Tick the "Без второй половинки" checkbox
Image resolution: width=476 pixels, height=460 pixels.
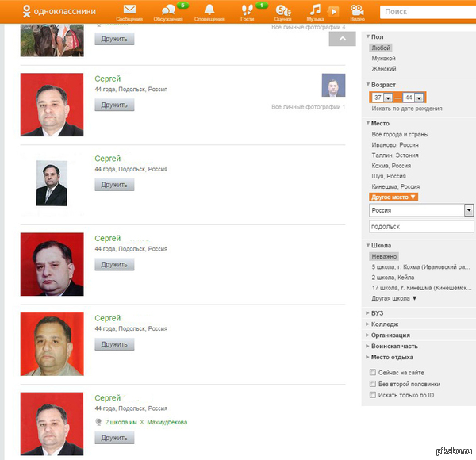(374, 383)
